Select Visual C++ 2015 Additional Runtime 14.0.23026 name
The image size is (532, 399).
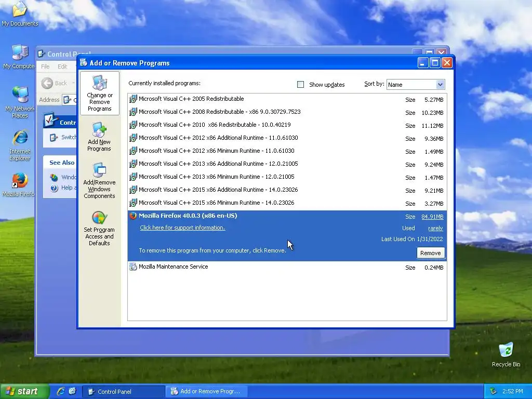[x=218, y=190]
